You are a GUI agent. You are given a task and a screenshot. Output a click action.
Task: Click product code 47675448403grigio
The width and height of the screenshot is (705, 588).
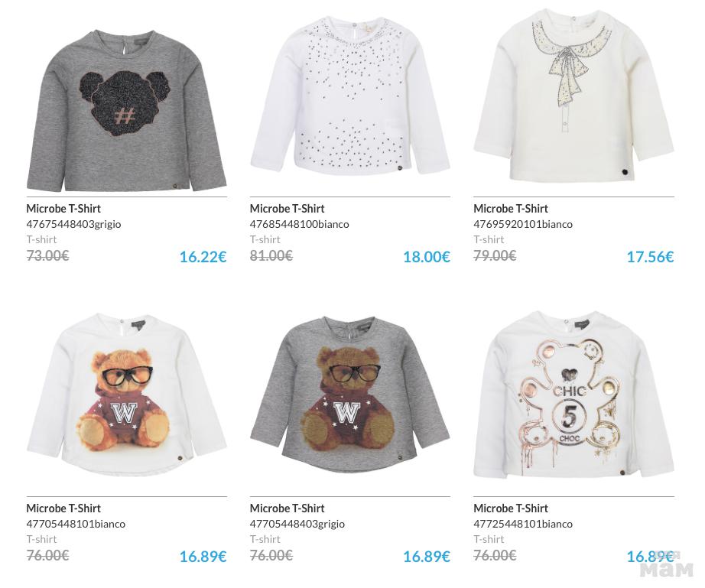click(x=73, y=224)
